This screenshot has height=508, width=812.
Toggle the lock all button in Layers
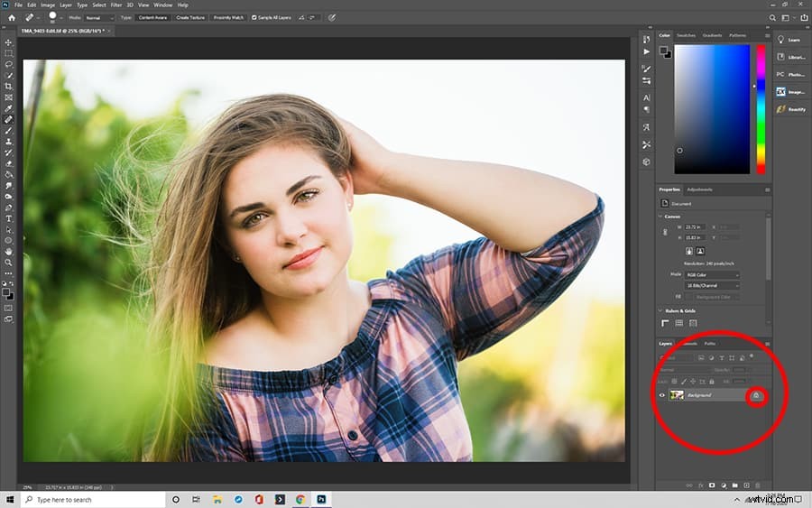click(712, 382)
